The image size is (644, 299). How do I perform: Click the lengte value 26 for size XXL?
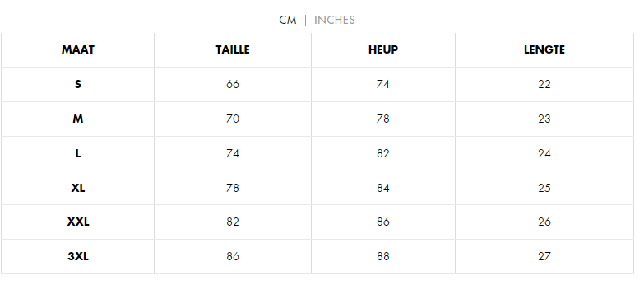pyautogui.click(x=544, y=222)
